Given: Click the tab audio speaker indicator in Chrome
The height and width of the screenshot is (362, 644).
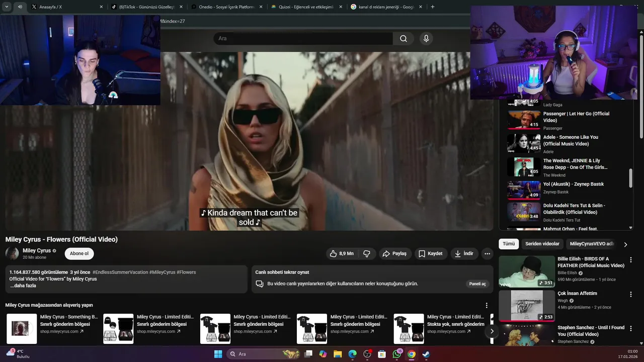Looking at the screenshot, I should pyautogui.click(x=20, y=7).
